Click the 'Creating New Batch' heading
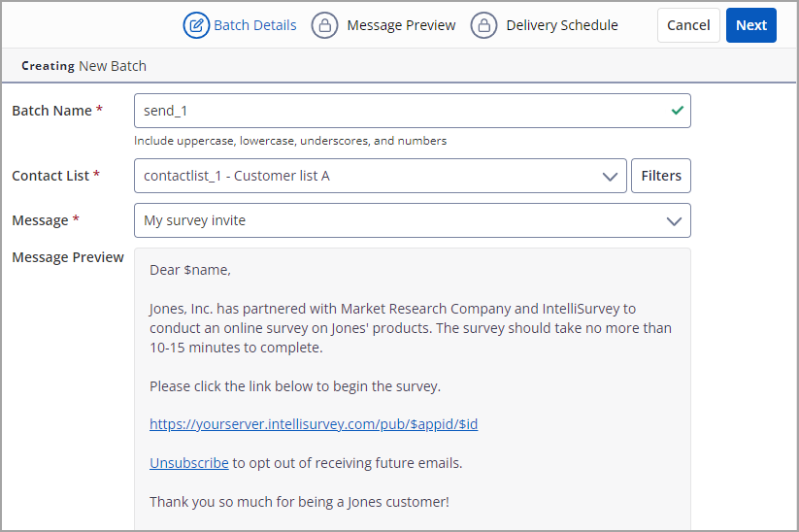Image resolution: width=799 pixels, height=532 pixels. [83, 66]
